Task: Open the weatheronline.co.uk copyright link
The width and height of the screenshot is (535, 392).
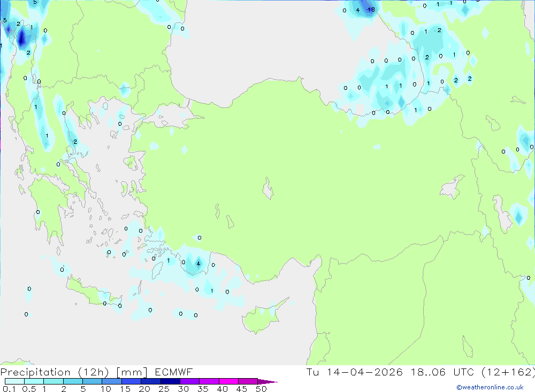Action: tap(490, 387)
